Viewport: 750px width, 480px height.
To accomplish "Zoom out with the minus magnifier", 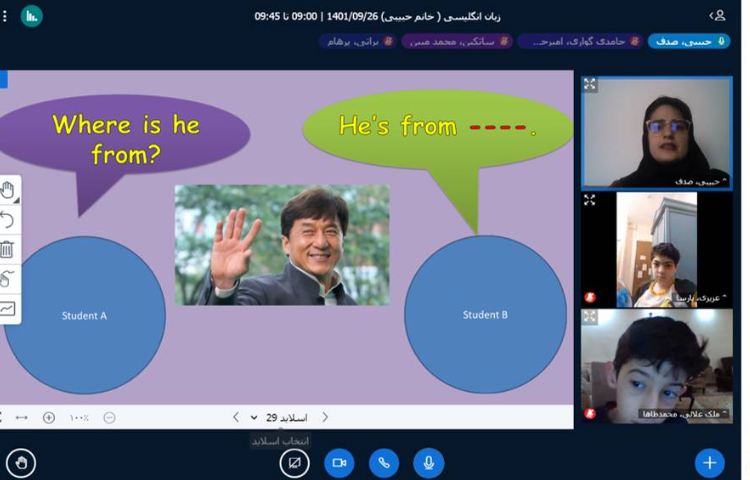I will [109, 417].
